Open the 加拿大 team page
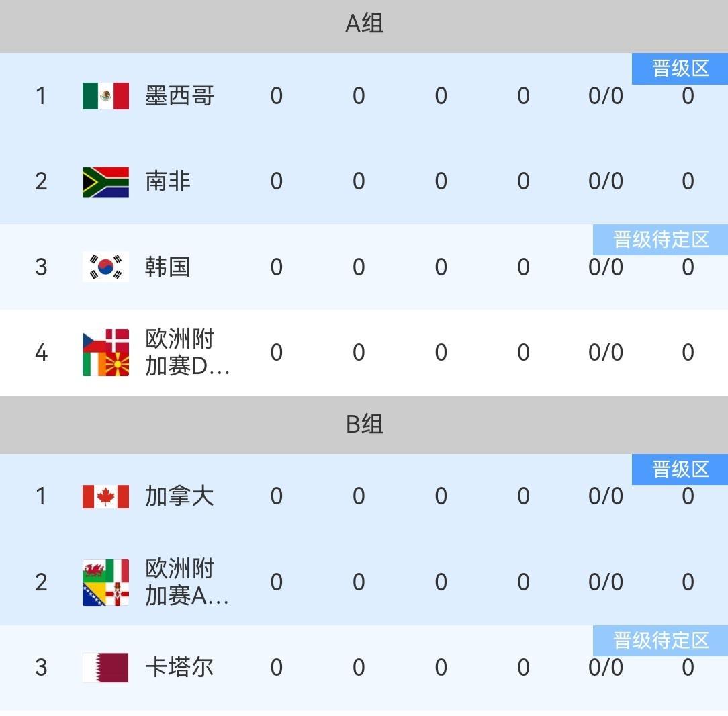Image resolution: width=728 pixels, height=716 pixels. click(179, 496)
